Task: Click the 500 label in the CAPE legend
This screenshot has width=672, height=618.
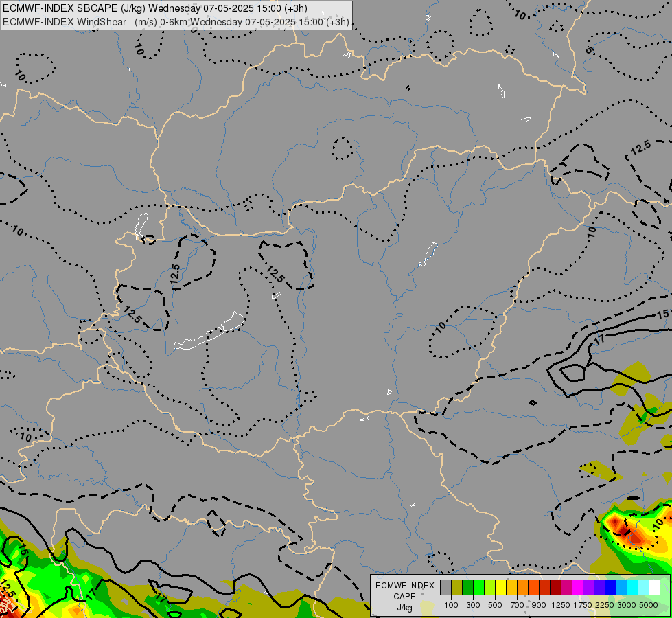Action: [x=495, y=605]
